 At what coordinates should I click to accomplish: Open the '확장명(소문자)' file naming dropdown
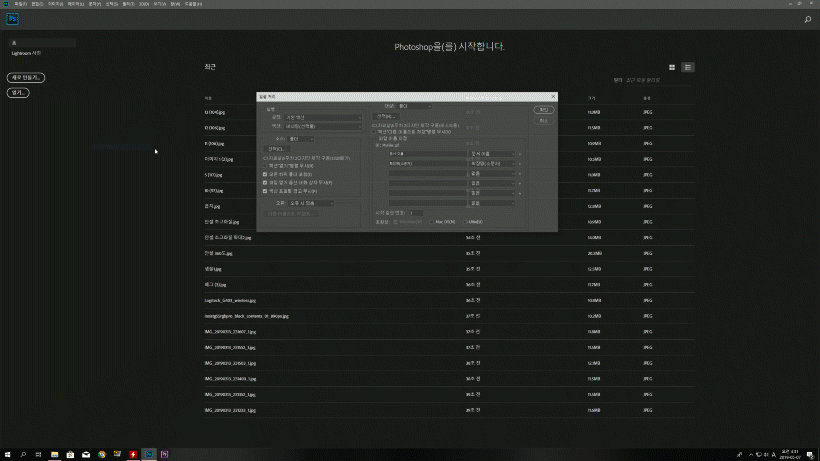tap(492, 164)
